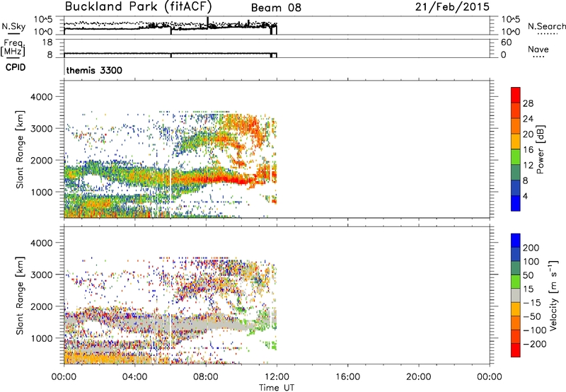The image size is (566, 392).
Task: Click the "Buckland Park (fitACF)" plot title
Action: pyautogui.click(x=138, y=6)
